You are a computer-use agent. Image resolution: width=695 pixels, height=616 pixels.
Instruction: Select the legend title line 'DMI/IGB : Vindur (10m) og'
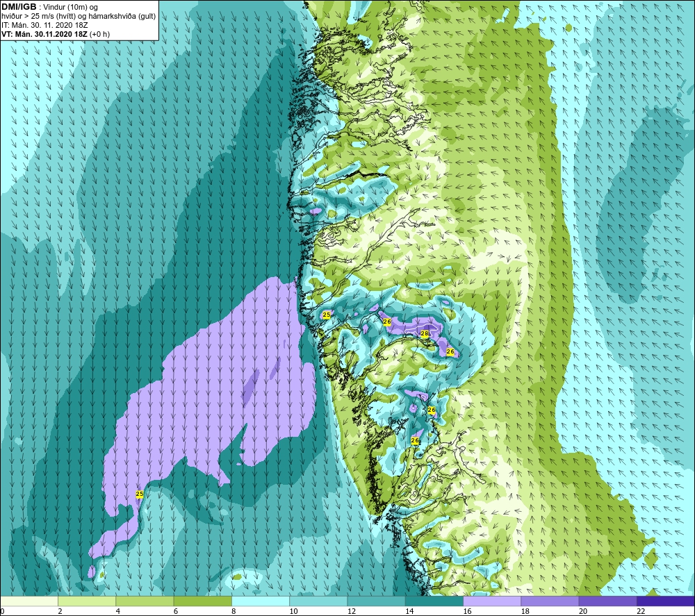(49, 7)
